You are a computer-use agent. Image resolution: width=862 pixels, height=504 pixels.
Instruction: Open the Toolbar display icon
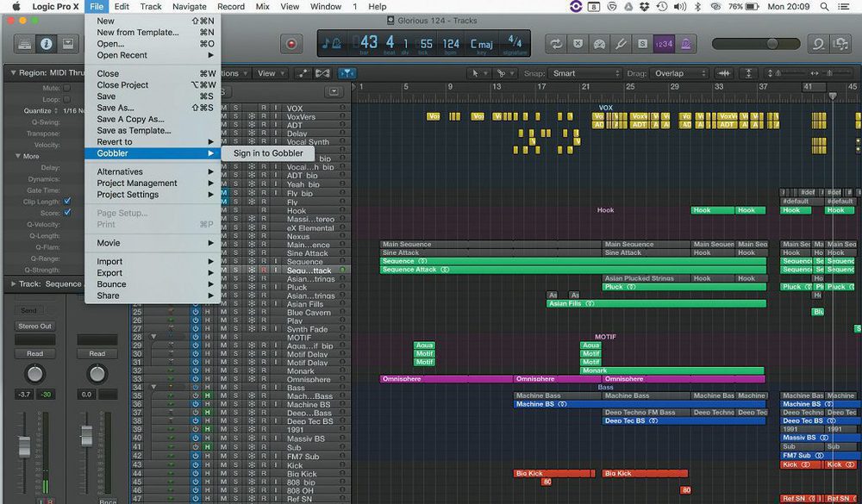tap(67, 44)
